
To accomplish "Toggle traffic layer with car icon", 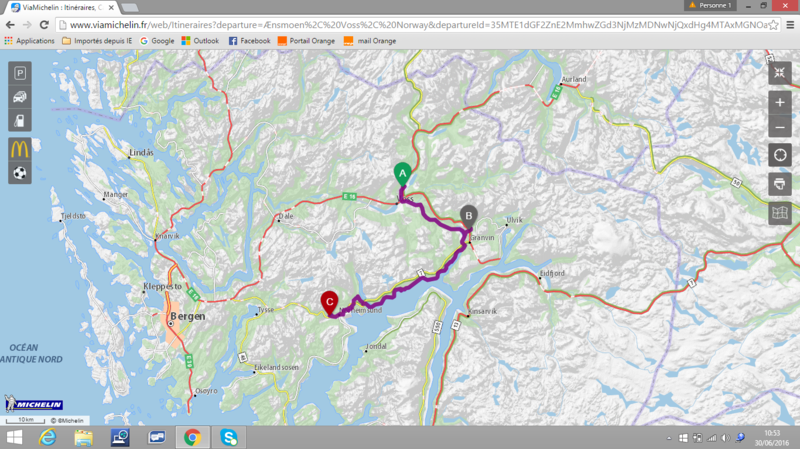I will pos(20,97).
